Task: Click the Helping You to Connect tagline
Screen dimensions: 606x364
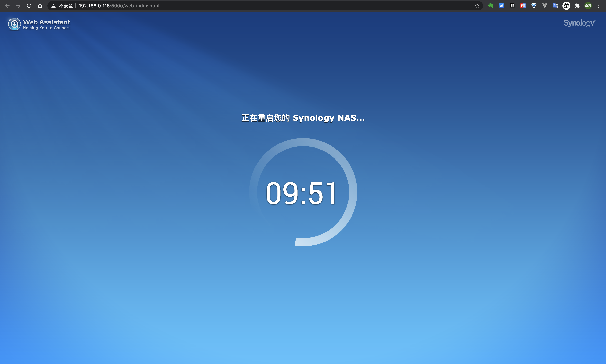Action: [x=47, y=28]
